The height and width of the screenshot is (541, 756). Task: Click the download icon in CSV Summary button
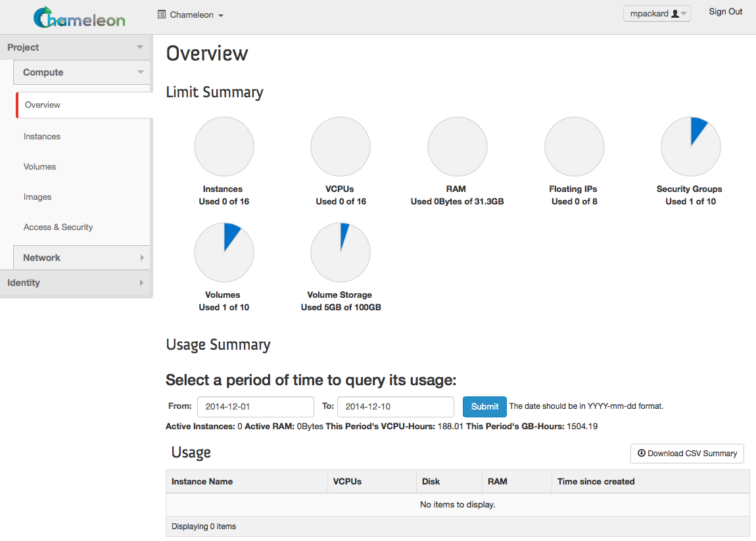[640, 453]
